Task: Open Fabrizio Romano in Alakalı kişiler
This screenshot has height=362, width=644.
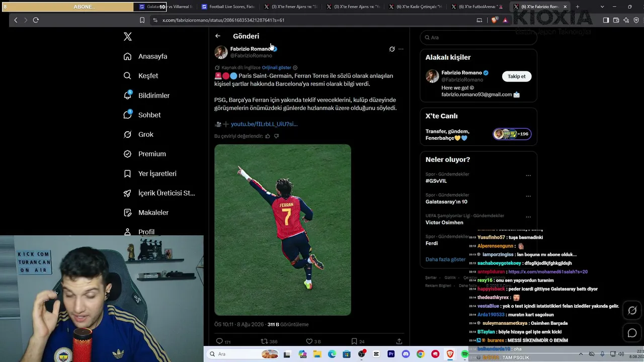Action: pos(461,73)
